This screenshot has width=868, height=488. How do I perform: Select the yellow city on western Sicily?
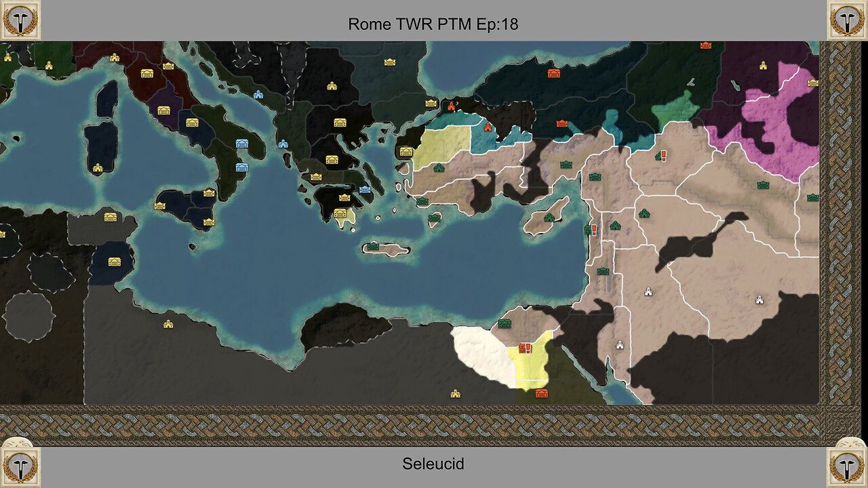(160, 206)
